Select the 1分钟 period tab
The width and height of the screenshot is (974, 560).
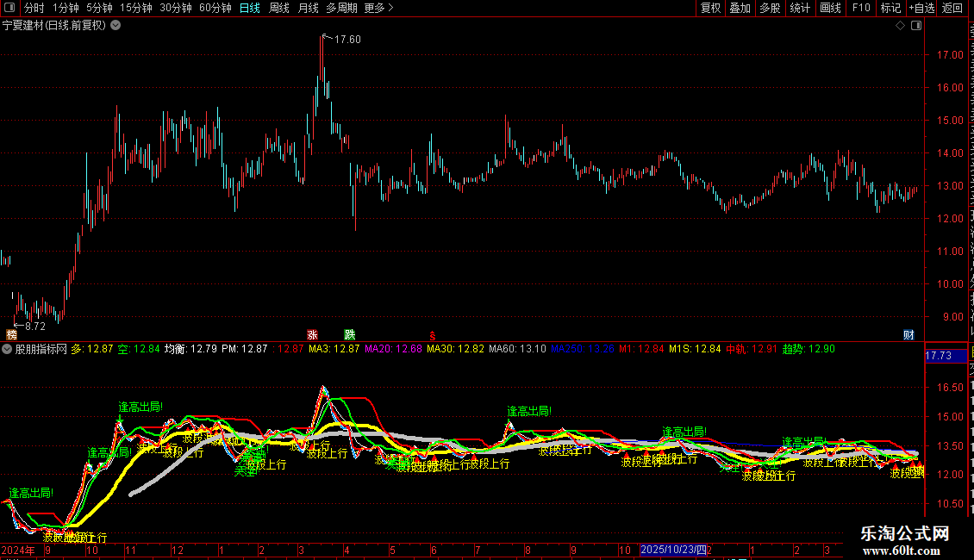tap(66, 8)
